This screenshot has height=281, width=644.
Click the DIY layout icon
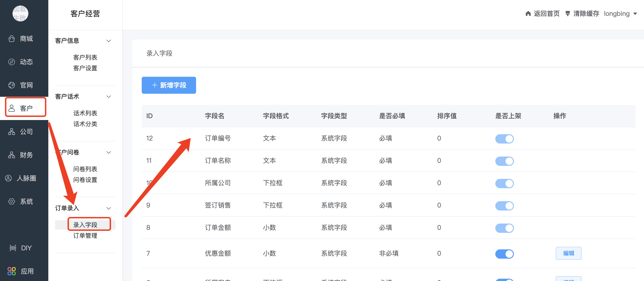pos(13,248)
